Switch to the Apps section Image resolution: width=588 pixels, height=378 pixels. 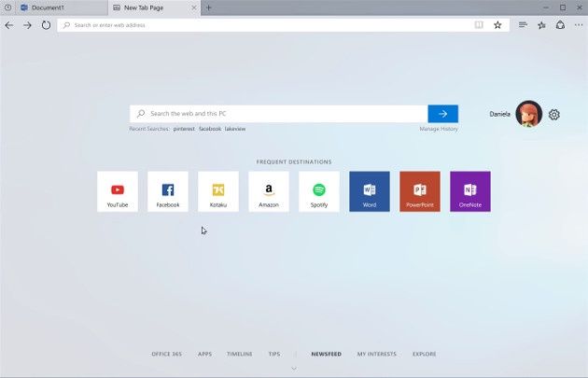[x=204, y=354]
